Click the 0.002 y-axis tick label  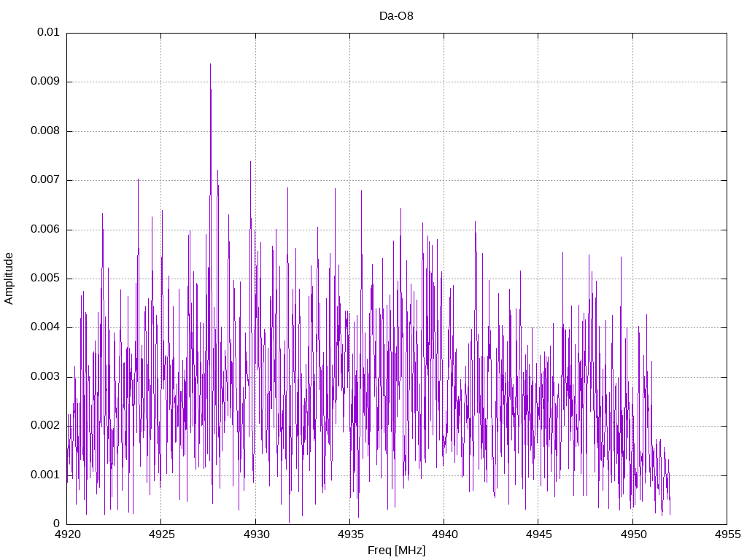(x=45, y=425)
